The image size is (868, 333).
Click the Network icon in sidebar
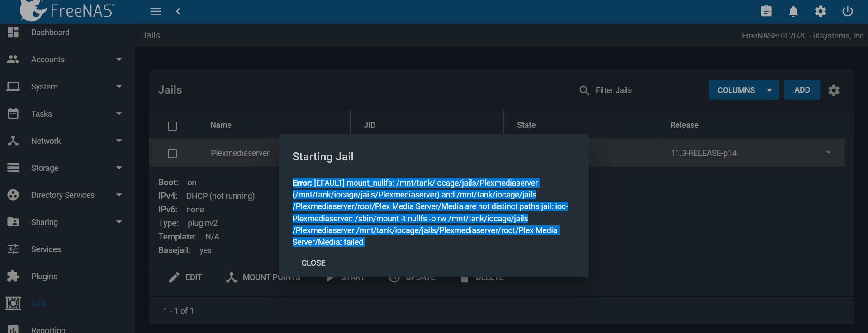pyautogui.click(x=13, y=141)
